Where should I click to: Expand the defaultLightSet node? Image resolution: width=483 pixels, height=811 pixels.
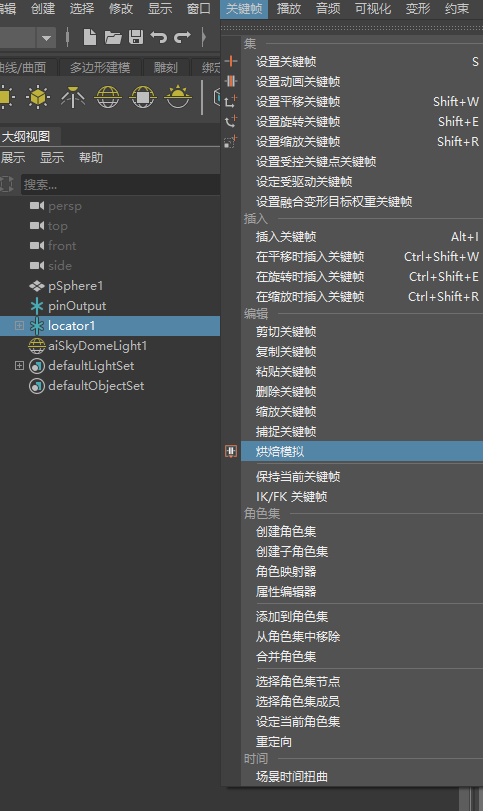(x=19, y=366)
